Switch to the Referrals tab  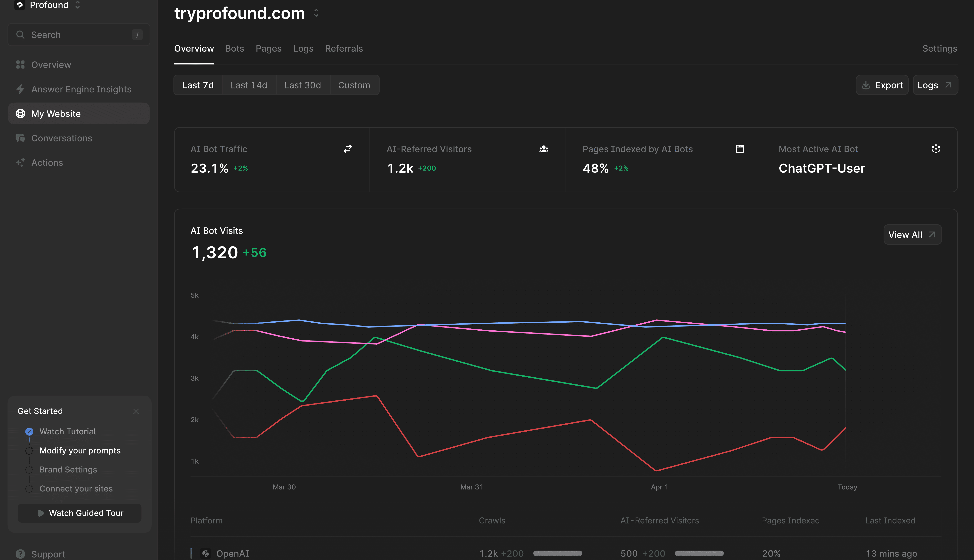344,48
